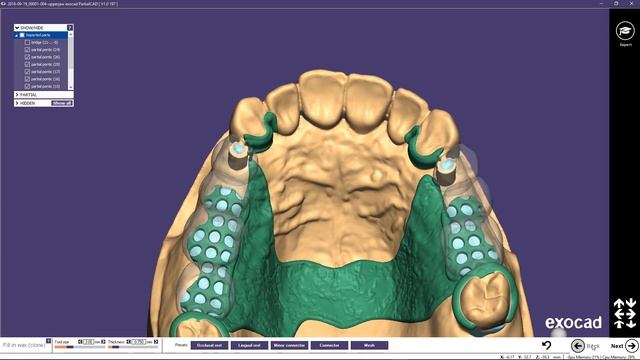Click the Fill in wax (clone) label

click(x=24, y=345)
